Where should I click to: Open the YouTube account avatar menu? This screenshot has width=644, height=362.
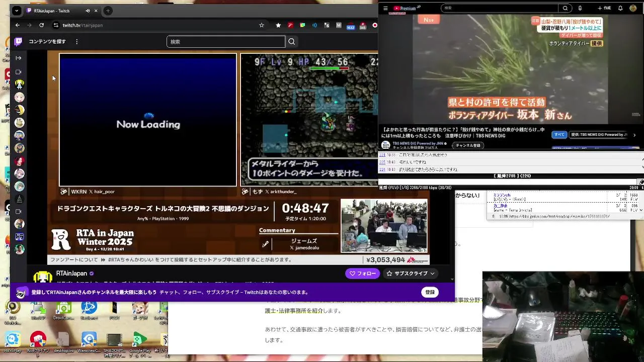(633, 8)
